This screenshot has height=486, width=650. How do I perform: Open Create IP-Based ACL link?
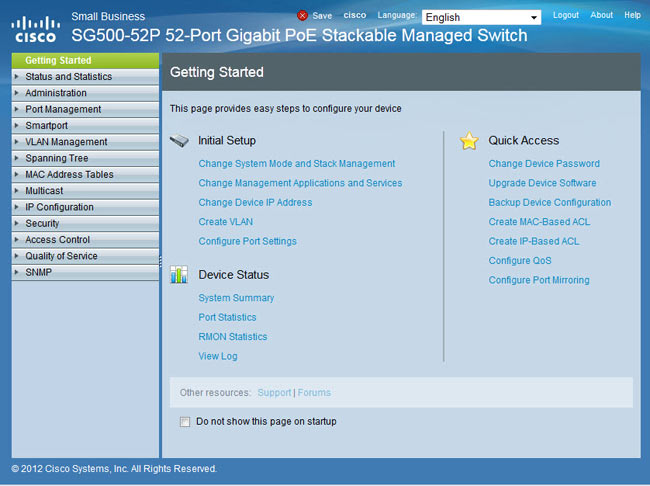534,241
